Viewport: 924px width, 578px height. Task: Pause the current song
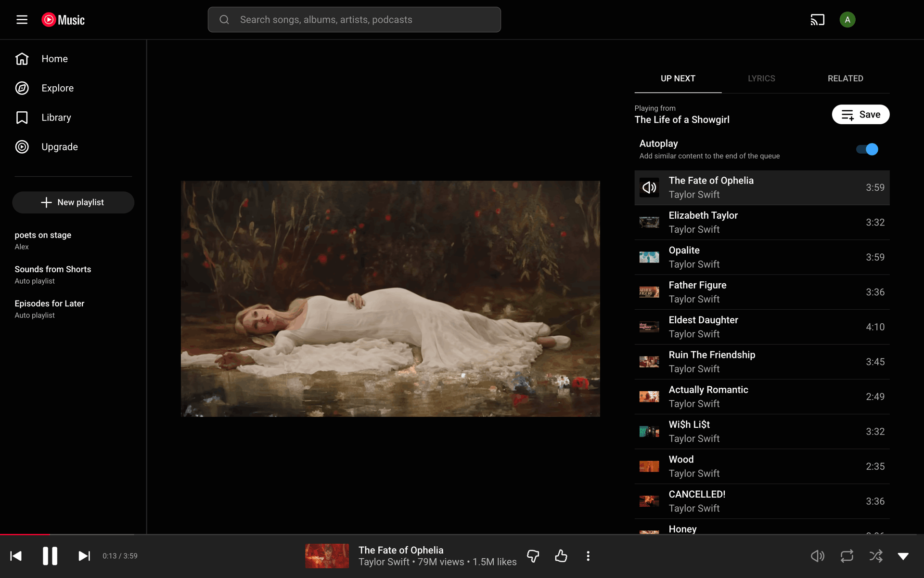click(x=50, y=556)
